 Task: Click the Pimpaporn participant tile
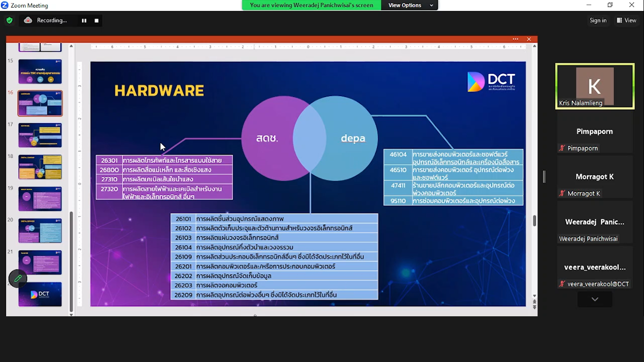click(x=595, y=132)
